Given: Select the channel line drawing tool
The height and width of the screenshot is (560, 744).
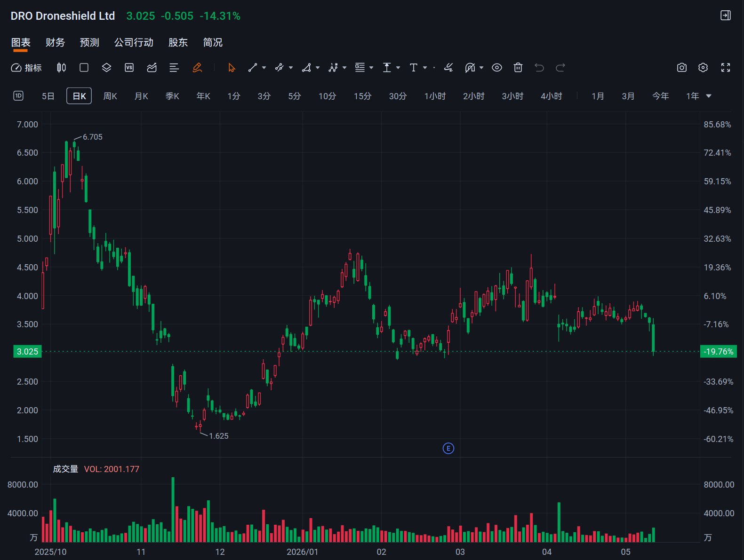Looking at the screenshot, I should [280, 68].
